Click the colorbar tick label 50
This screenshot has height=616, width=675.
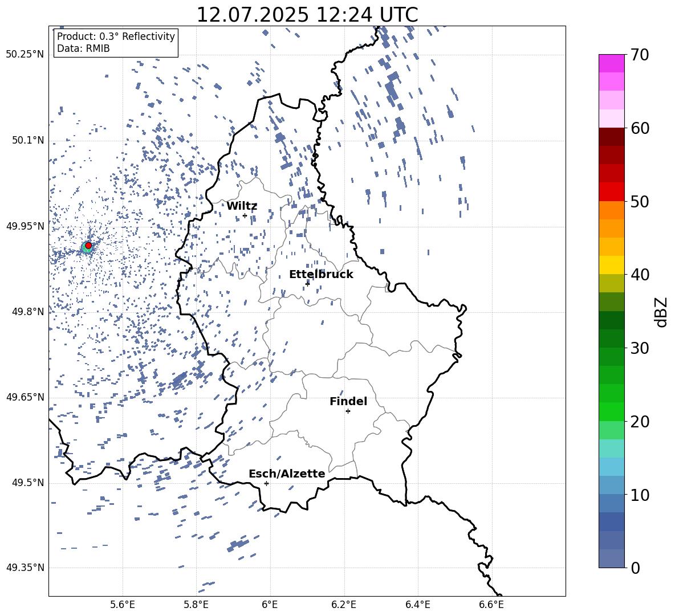click(x=640, y=201)
